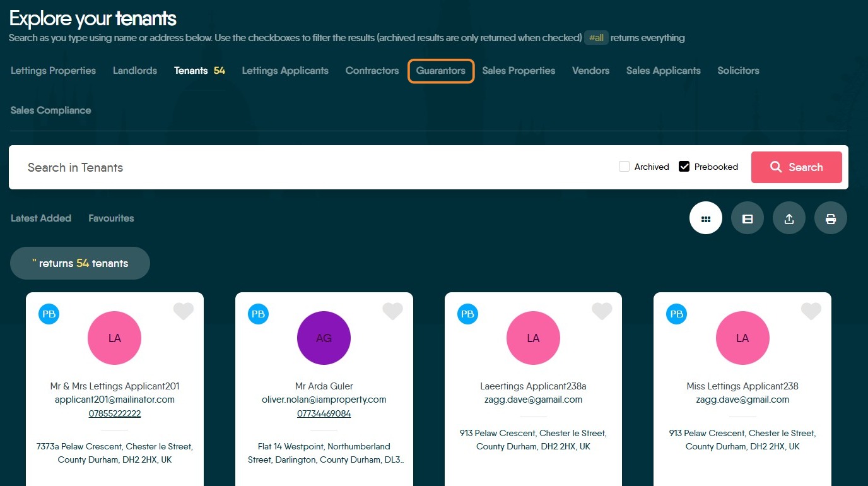Screen dimensions: 868x486
Task: Click heart on Miss Lettings Applicant238 card
Action: [811, 311]
